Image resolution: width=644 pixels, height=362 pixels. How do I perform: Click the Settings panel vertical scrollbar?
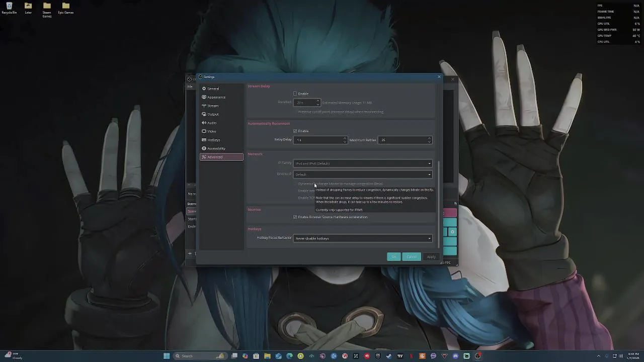tap(439, 204)
